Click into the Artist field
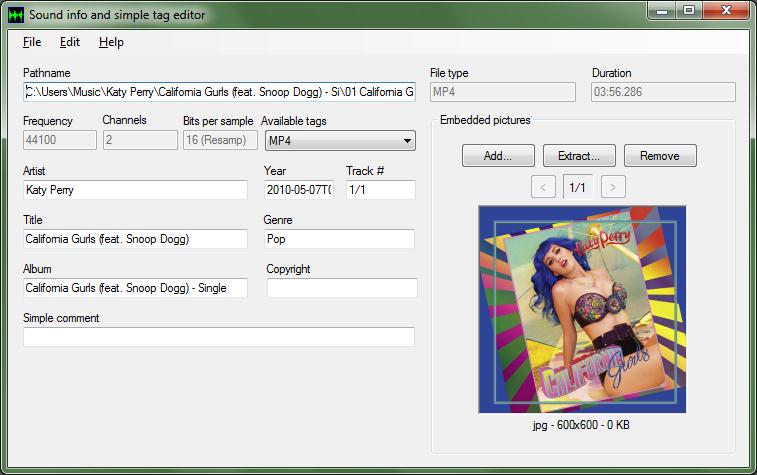757x475 pixels. (x=135, y=190)
